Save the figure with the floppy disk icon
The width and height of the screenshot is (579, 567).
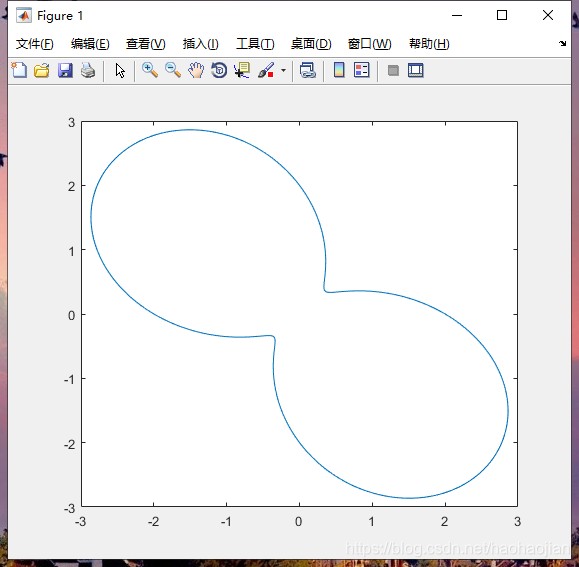tap(65, 70)
